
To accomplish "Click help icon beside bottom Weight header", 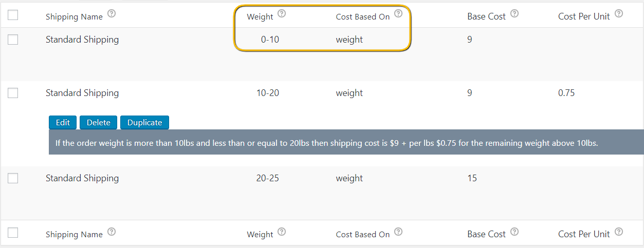I will click(x=282, y=232).
